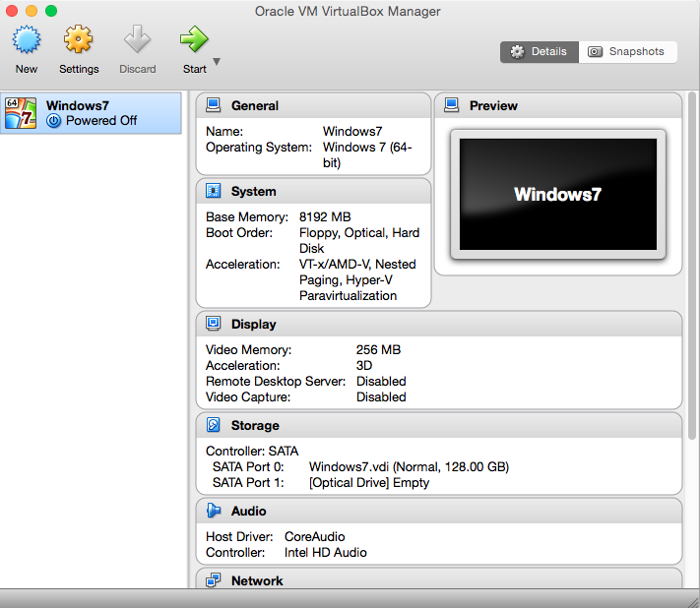The width and height of the screenshot is (700, 608).
Task: Click the [Optical Drive] Empty entry
Action: click(369, 483)
